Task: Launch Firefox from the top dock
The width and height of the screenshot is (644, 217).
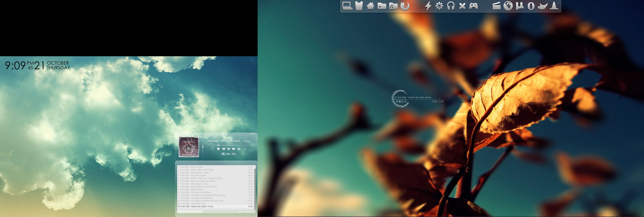Action: [x=405, y=6]
